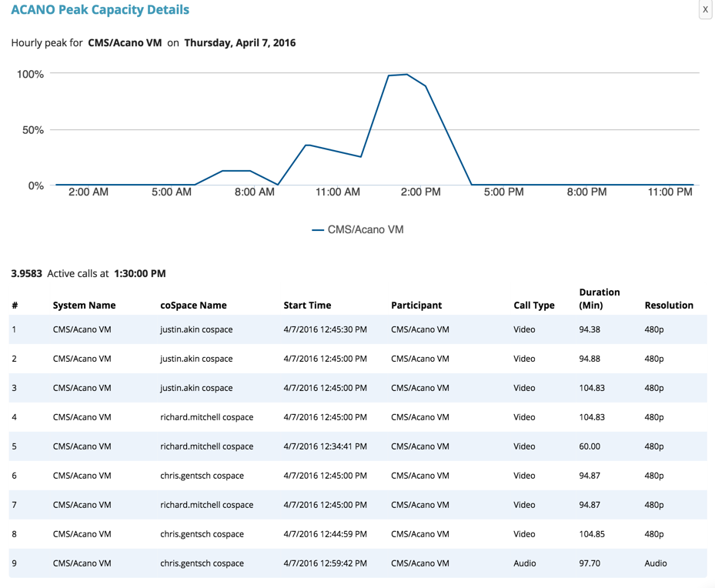Click the 2:00 PM axis label
Viewport: 715px width, 588px height.
(x=420, y=192)
